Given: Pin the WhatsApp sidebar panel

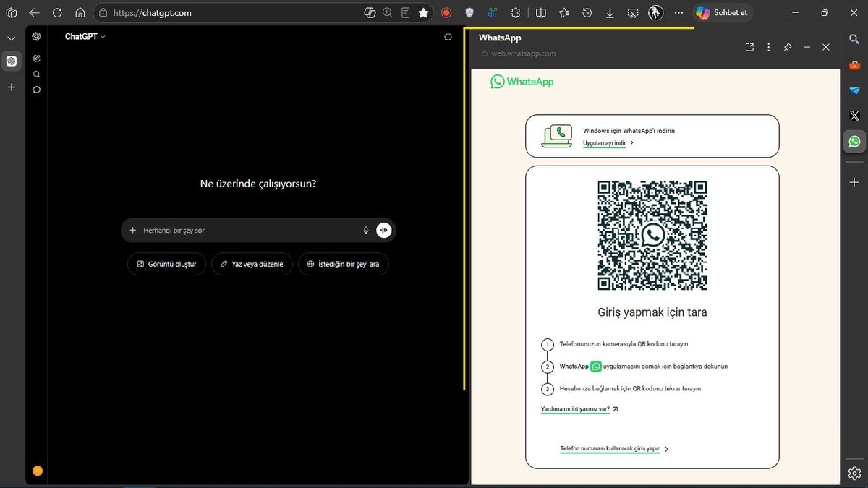Looking at the screenshot, I should pos(788,47).
